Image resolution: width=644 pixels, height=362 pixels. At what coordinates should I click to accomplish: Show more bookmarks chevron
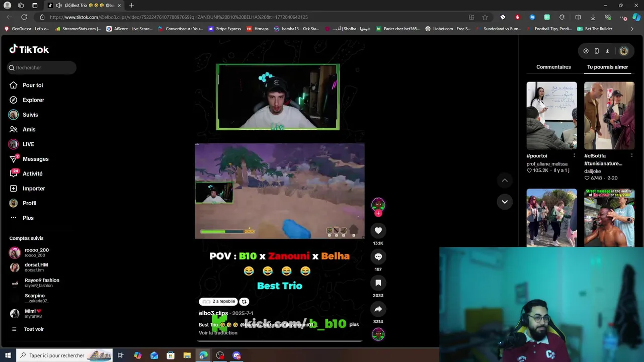click(632, 29)
